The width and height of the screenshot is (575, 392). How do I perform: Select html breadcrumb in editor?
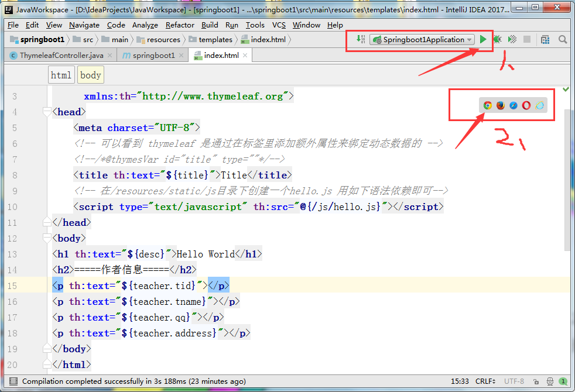coord(61,75)
